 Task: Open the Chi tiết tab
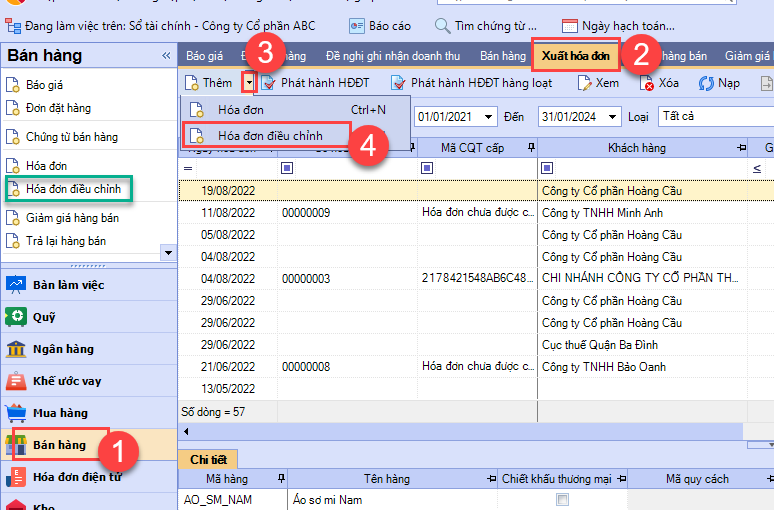point(208,459)
